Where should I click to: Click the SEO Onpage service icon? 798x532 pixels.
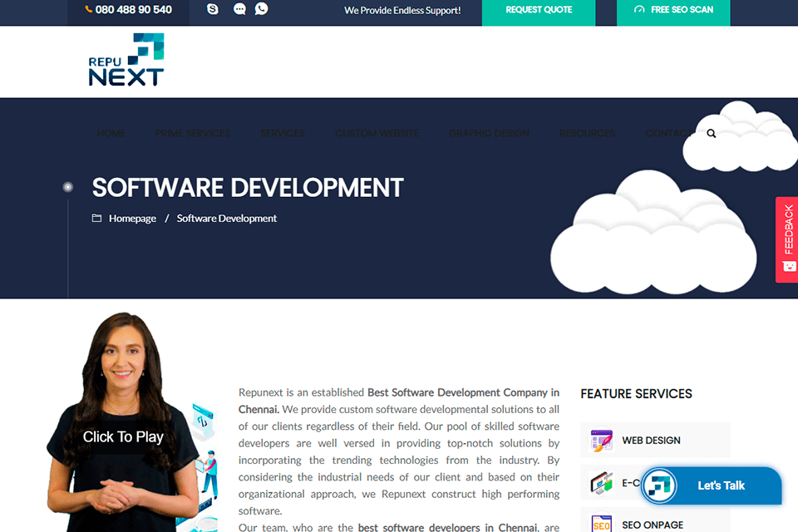pyautogui.click(x=601, y=524)
